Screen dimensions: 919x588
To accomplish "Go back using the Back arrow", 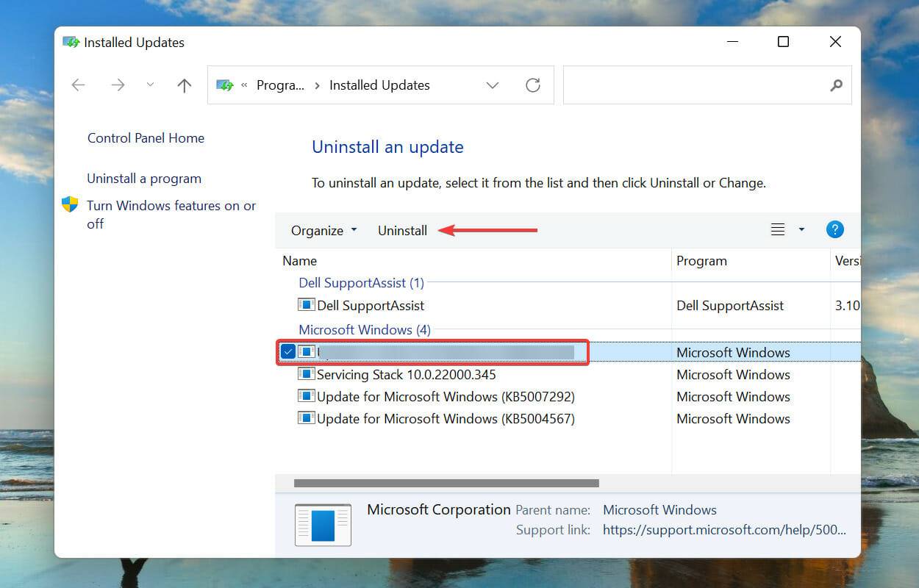I will pyautogui.click(x=79, y=85).
